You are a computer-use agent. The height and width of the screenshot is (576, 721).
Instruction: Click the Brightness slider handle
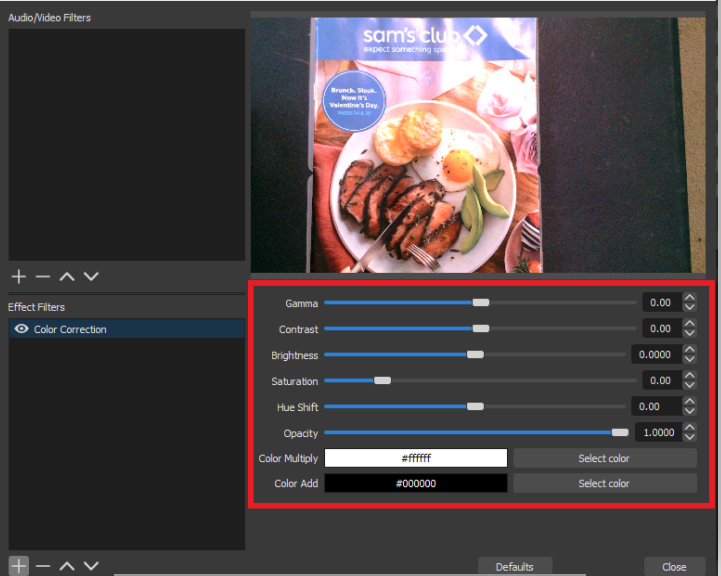tap(475, 354)
